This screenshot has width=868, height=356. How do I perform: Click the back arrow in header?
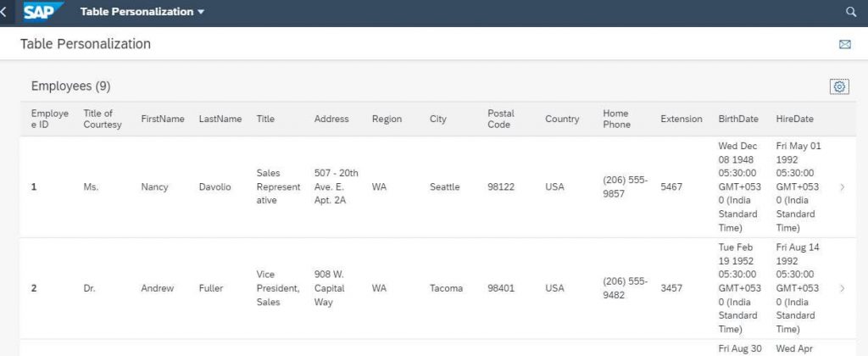pos(3,12)
